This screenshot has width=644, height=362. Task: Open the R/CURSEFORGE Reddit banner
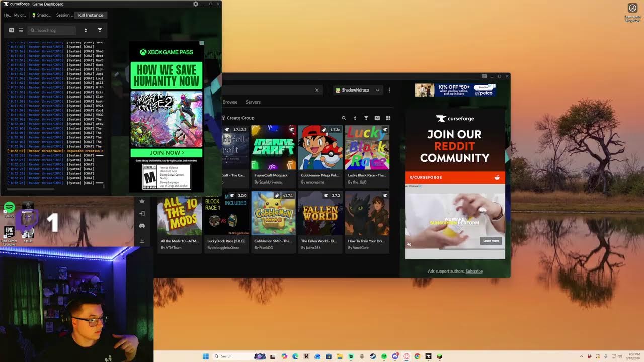455,177
